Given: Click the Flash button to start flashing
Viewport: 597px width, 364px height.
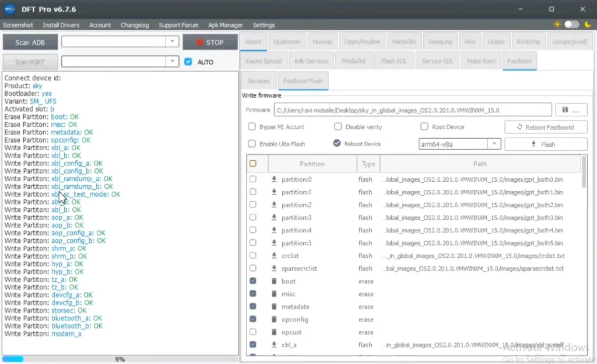Looking at the screenshot, I should [546, 144].
